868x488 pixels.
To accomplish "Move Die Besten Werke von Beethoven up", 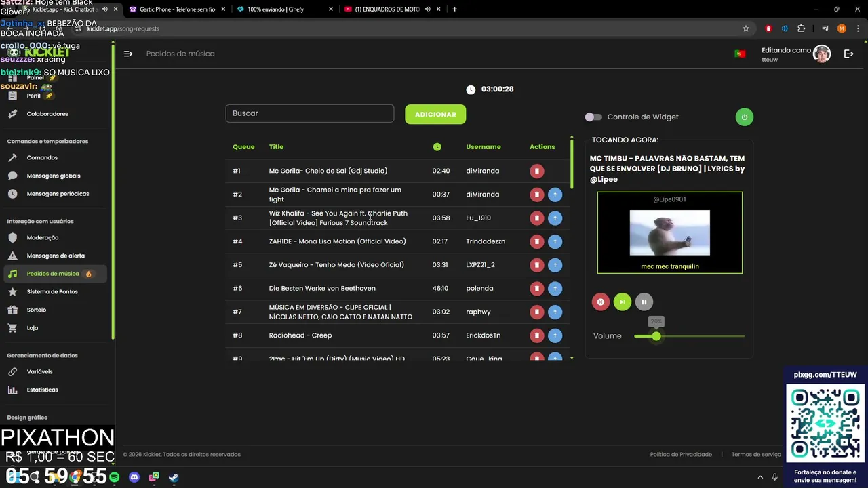I will click(x=555, y=288).
